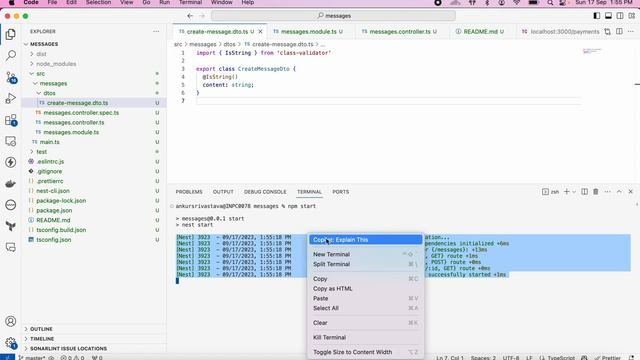Open the new terminal launch profile dropdown
640x360 pixels.
pyautogui.click(x=574, y=192)
